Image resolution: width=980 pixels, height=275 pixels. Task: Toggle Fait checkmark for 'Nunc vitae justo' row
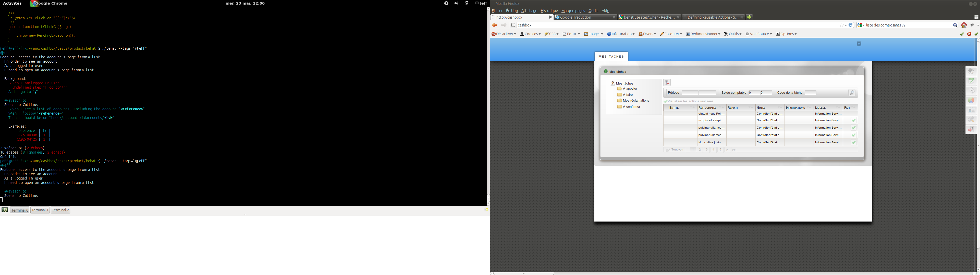(854, 142)
